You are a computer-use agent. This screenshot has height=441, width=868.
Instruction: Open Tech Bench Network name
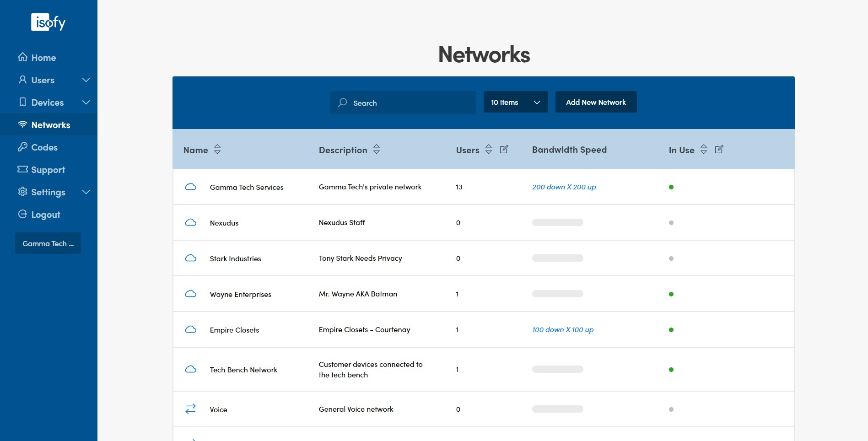(x=243, y=370)
